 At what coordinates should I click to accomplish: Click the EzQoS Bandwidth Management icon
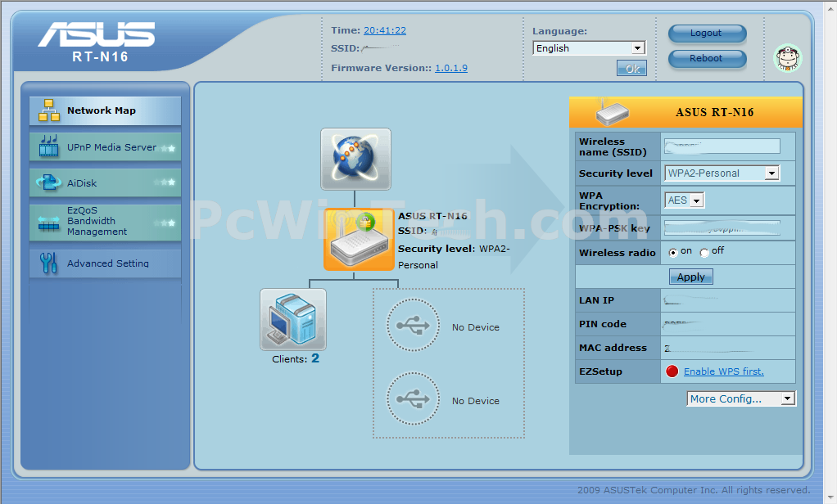click(48, 223)
